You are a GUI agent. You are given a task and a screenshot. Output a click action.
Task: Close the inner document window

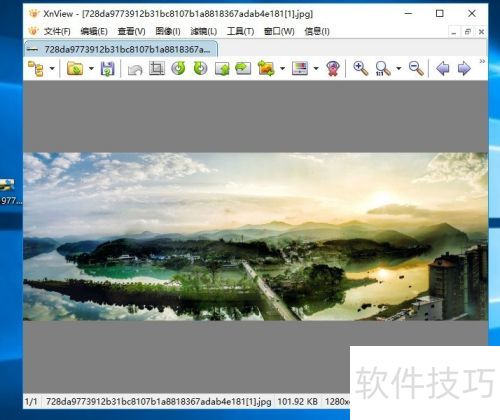click(481, 32)
